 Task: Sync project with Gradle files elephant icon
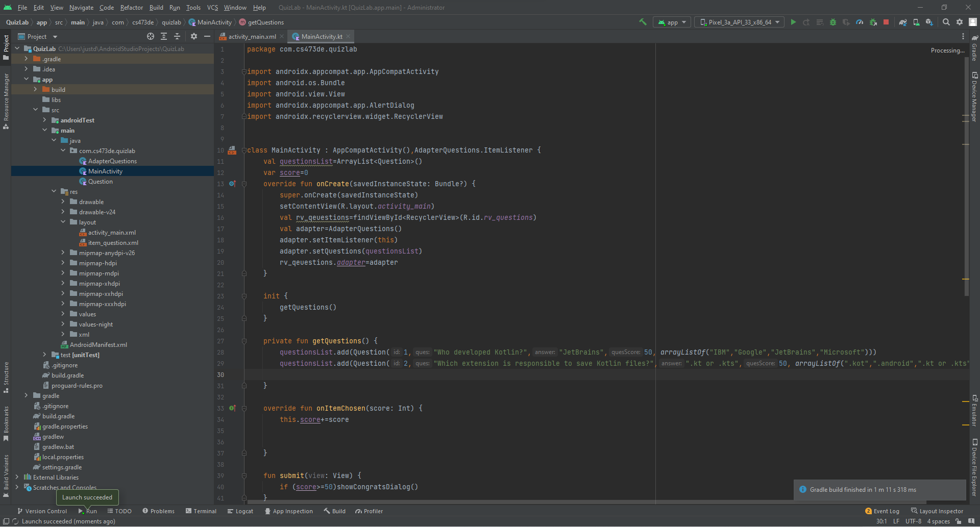(x=902, y=22)
